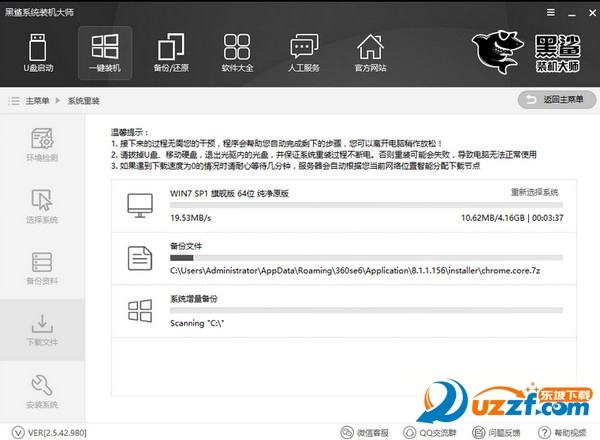Click the 温馨提示 heading
Viewport: 600px width, 440px height.
(x=130, y=132)
